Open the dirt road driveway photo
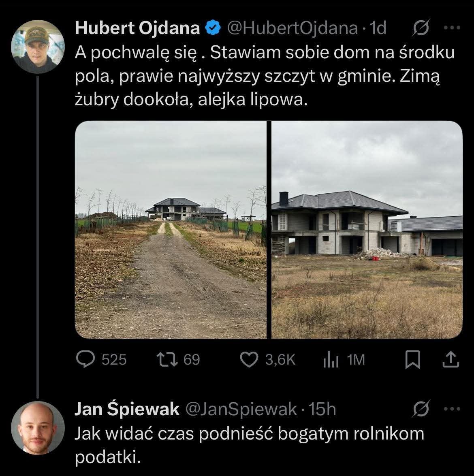 tap(171, 229)
